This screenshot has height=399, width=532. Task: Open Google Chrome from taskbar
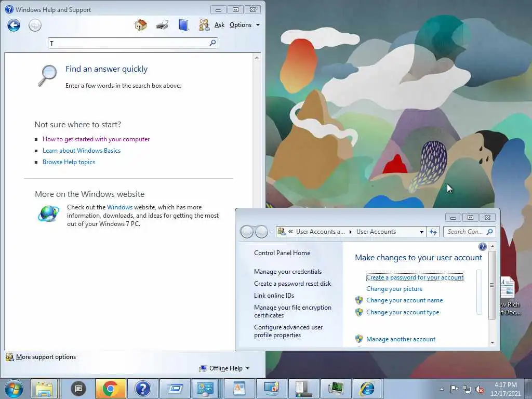110,389
